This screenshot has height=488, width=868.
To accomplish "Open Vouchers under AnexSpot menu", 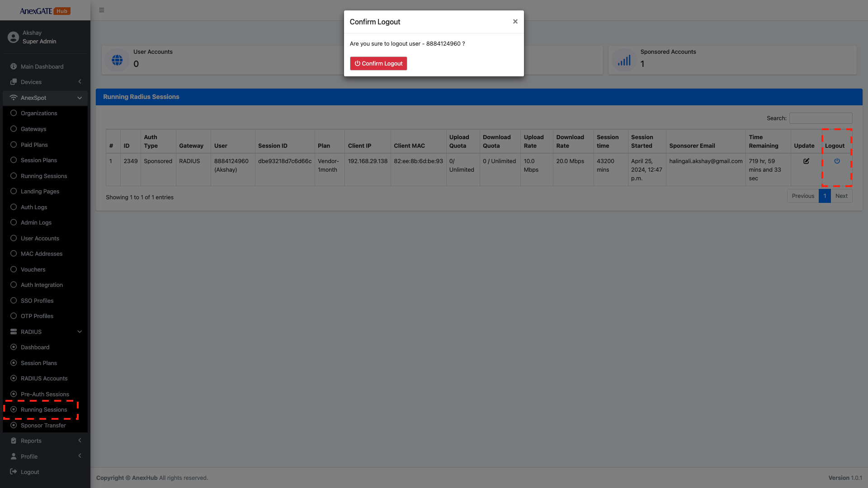I will tap(33, 269).
